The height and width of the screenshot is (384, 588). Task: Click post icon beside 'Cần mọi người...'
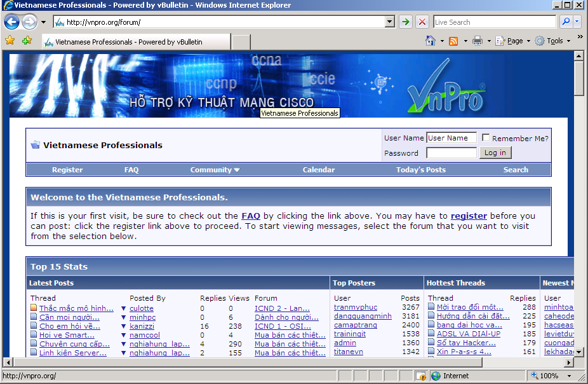[34, 317]
